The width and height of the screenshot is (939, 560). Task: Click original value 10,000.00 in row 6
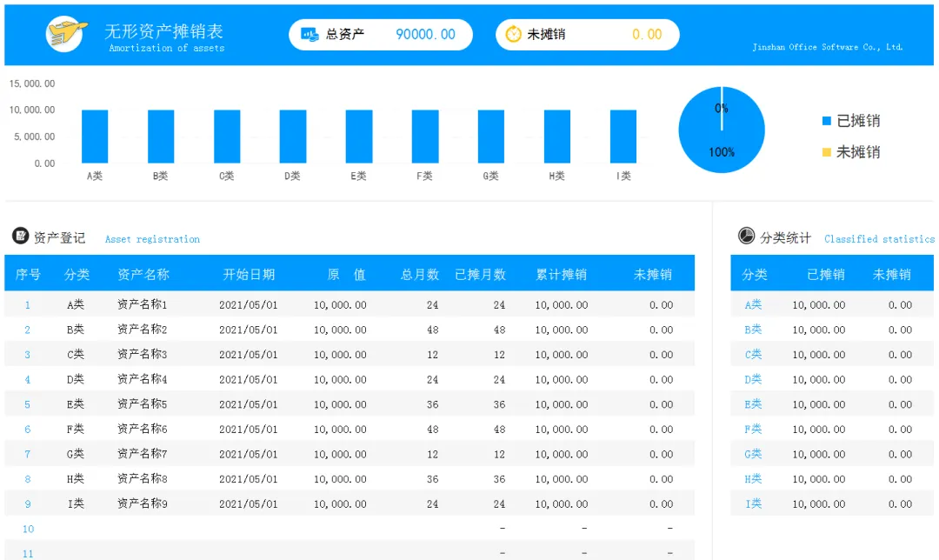[340, 430]
